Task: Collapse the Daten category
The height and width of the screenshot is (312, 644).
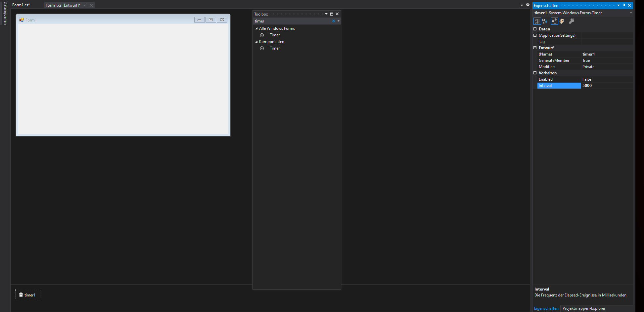Action: pyautogui.click(x=535, y=29)
